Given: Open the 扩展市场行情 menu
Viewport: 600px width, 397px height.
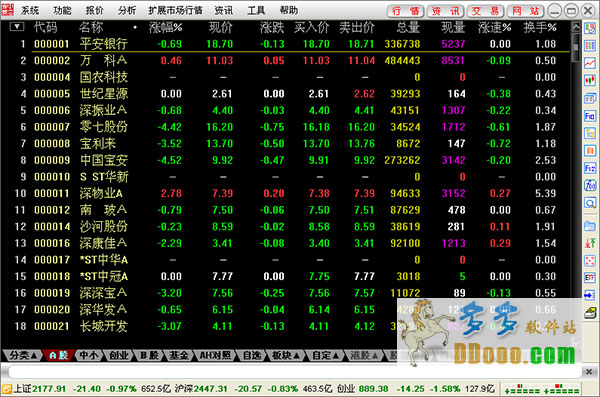Looking at the screenshot, I should [175, 10].
